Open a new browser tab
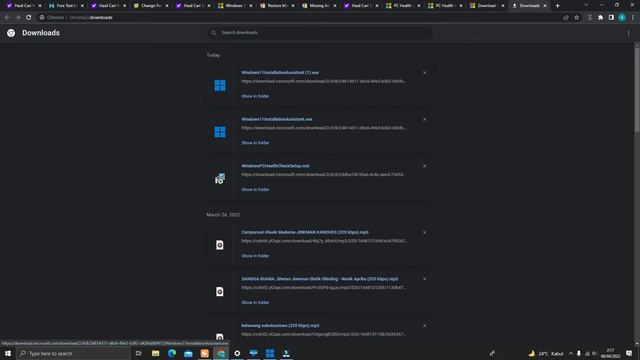This screenshot has width=640, height=360. (558, 6)
